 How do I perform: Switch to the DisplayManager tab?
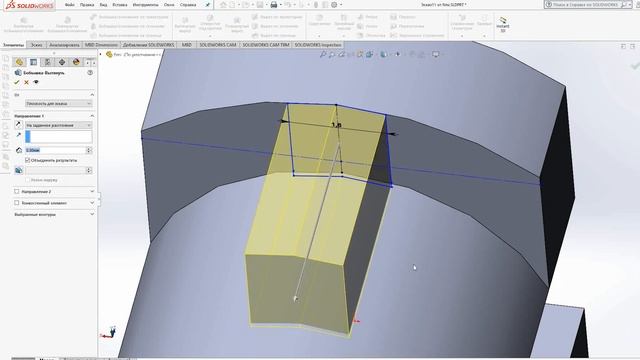click(76, 62)
